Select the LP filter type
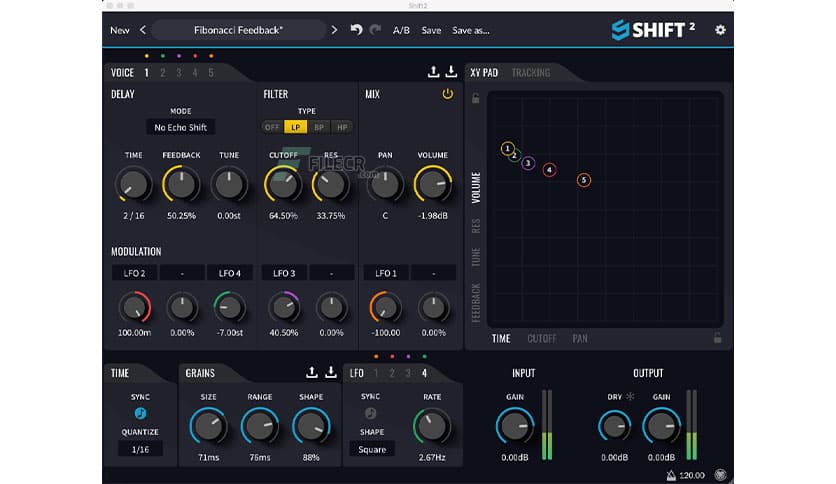This screenshot has width=836, height=484. pos(296,127)
